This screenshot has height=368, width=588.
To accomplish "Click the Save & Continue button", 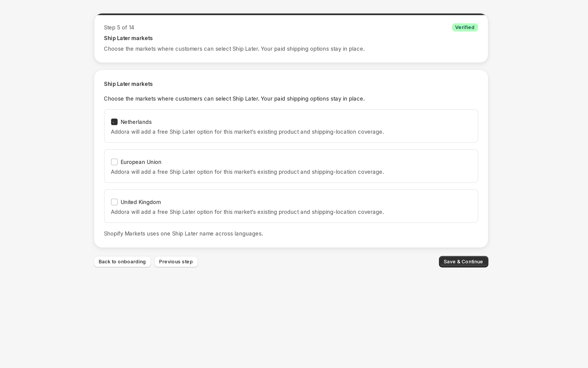I will (463, 262).
